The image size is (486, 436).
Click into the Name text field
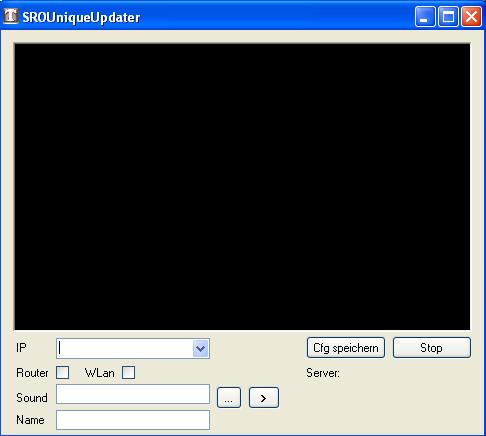[x=133, y=420]
